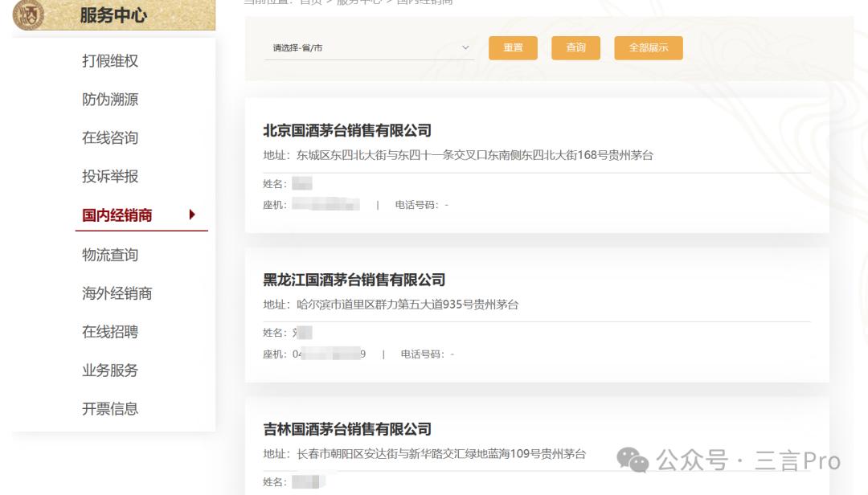Open 投诉举报 in sidebar
This screenshot has height=495, width=868.
coord(110,176)
